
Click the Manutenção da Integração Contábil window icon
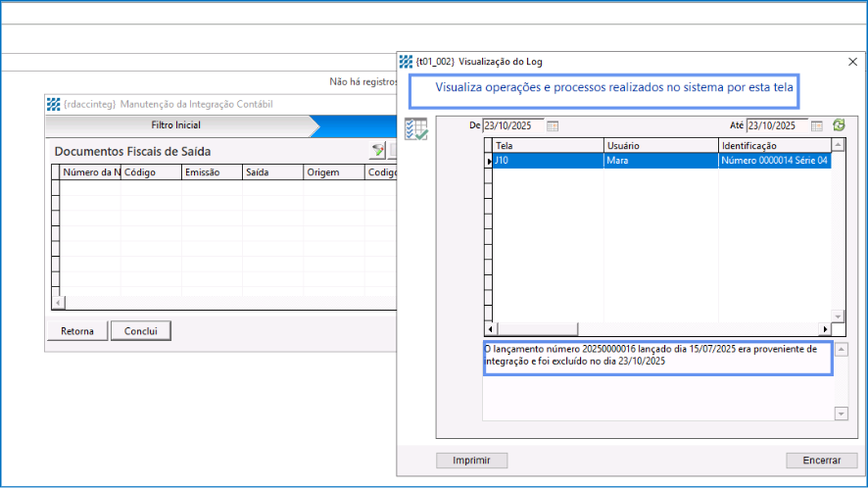(53, 104)
